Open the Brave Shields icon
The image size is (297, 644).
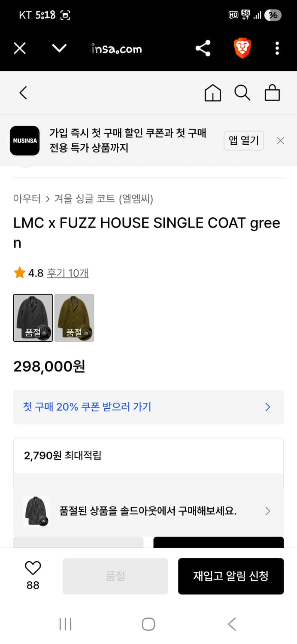click(242, 49)
